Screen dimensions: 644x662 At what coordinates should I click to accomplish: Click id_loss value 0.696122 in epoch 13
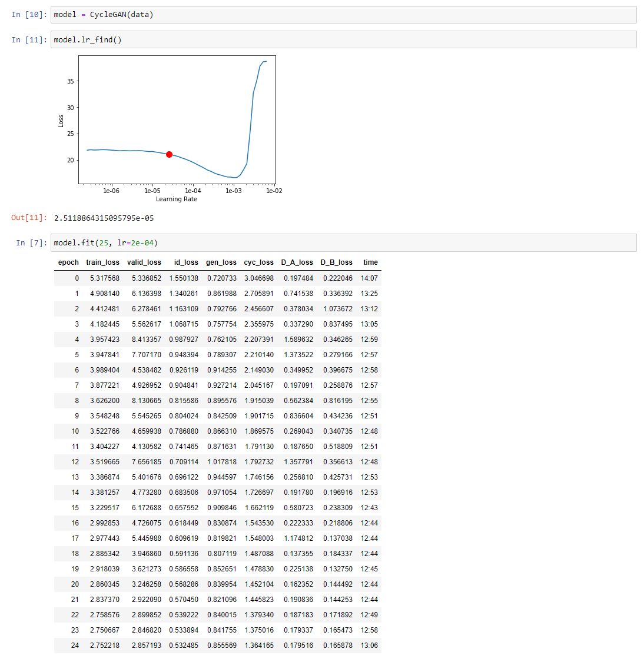click(184, 477)
